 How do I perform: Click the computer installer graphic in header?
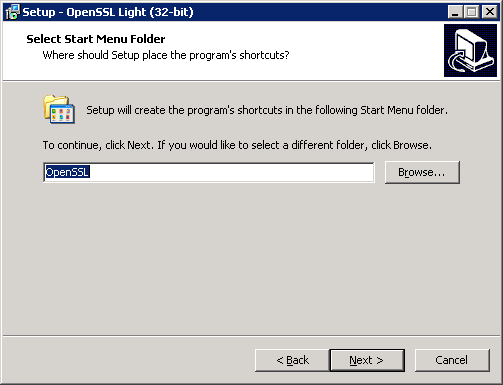[470, 50]
